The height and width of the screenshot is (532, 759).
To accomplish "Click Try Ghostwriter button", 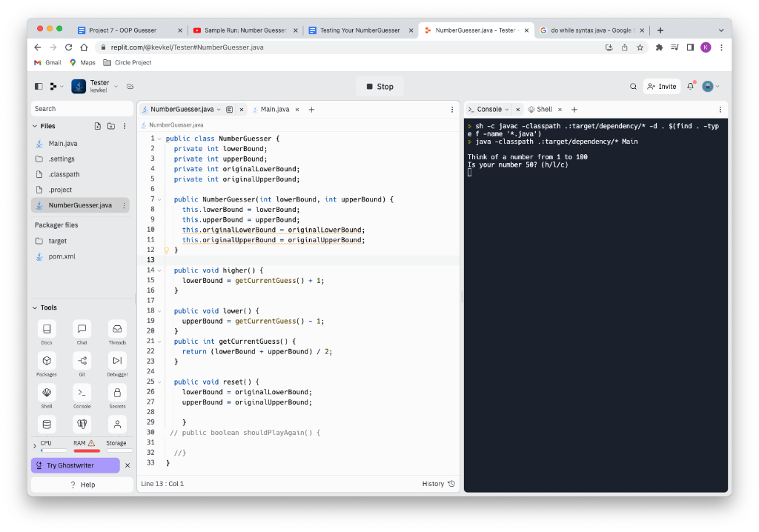I will click(76, 465).
